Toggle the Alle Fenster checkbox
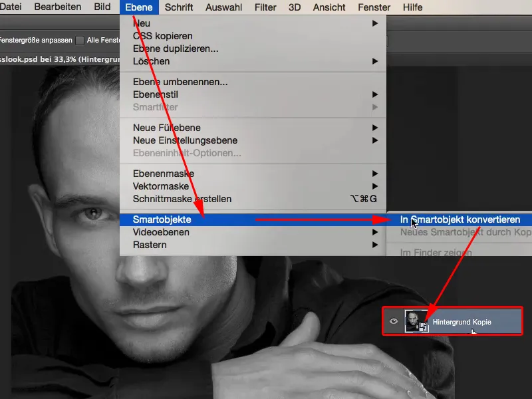 coord(80,41)
